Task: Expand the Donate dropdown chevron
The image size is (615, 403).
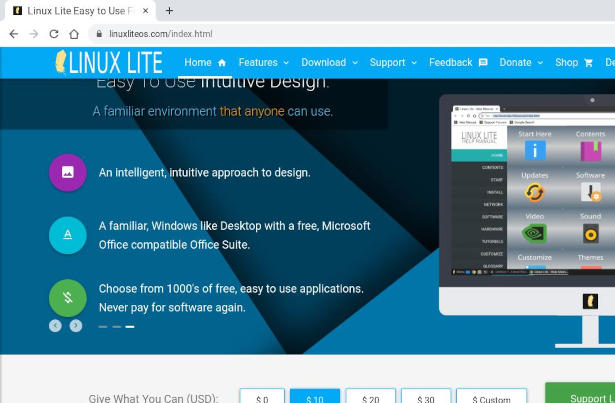Action: pyautogui.click(x=540, y=63)
